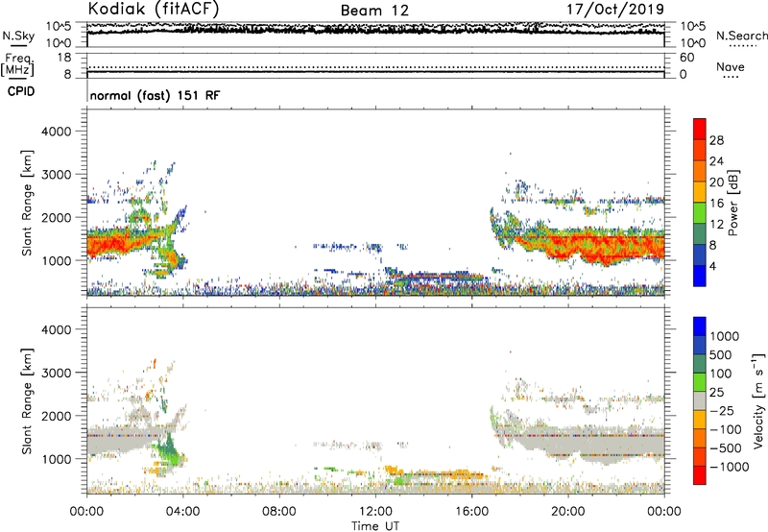The image size is (768, 532).
Task: Click the 'Power [dB]' colorbar label
Action: 732,203
